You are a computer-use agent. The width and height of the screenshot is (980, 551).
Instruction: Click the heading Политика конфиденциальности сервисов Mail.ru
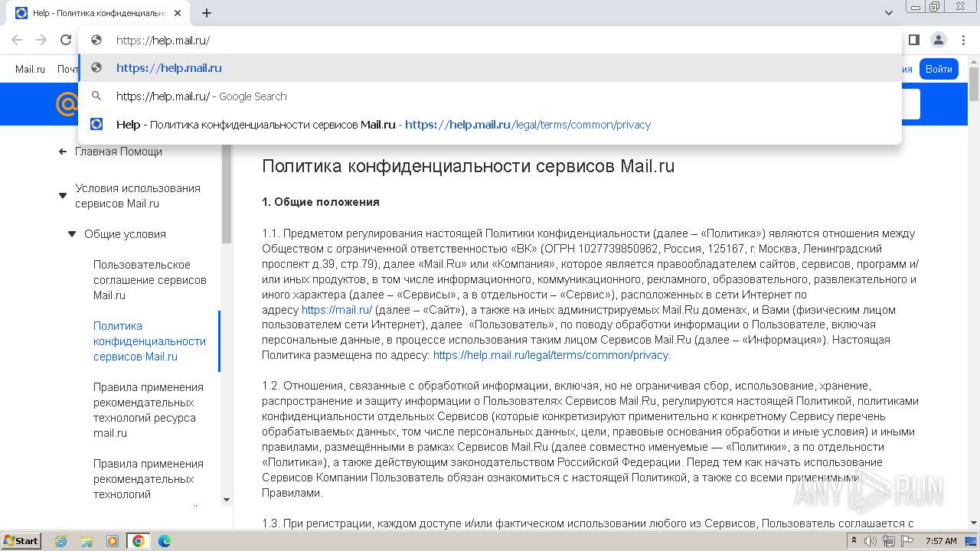pyautogui.click(x=468, y=166)
